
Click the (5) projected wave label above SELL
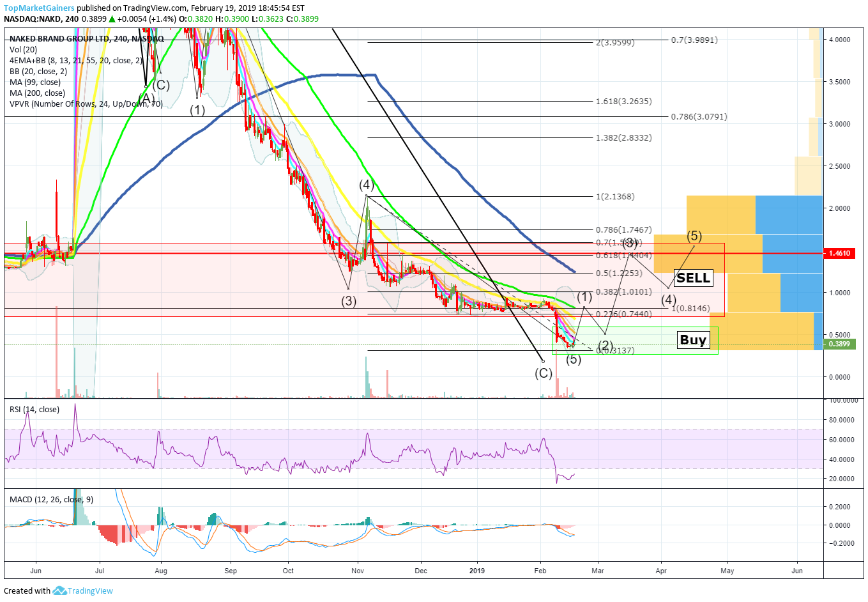(x=694, y=236)
